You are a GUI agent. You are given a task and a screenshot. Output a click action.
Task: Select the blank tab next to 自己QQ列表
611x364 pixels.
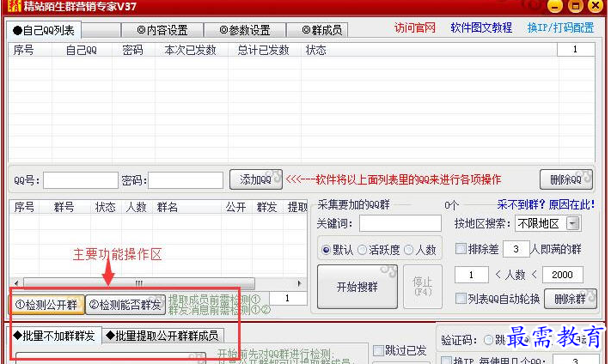click(101, 30)
